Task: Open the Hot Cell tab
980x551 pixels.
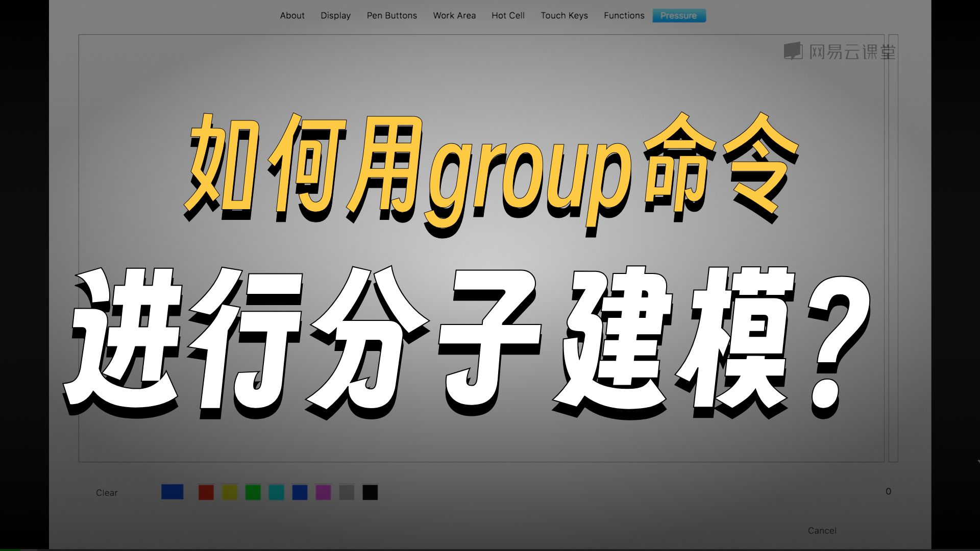Action: 508,16
